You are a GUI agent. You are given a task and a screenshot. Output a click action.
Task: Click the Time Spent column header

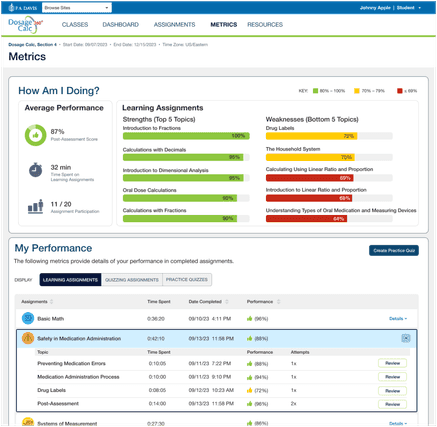click(x=159, y=302)
